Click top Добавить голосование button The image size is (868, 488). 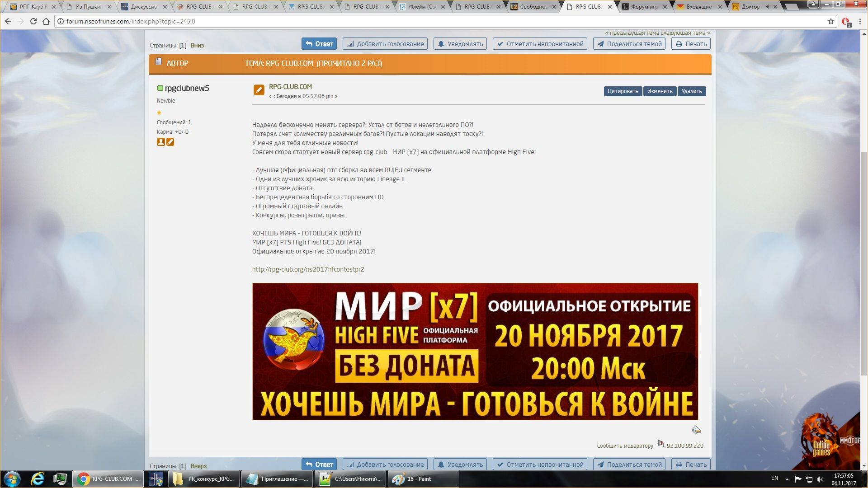pyautogui.click(x=385, y=44)
